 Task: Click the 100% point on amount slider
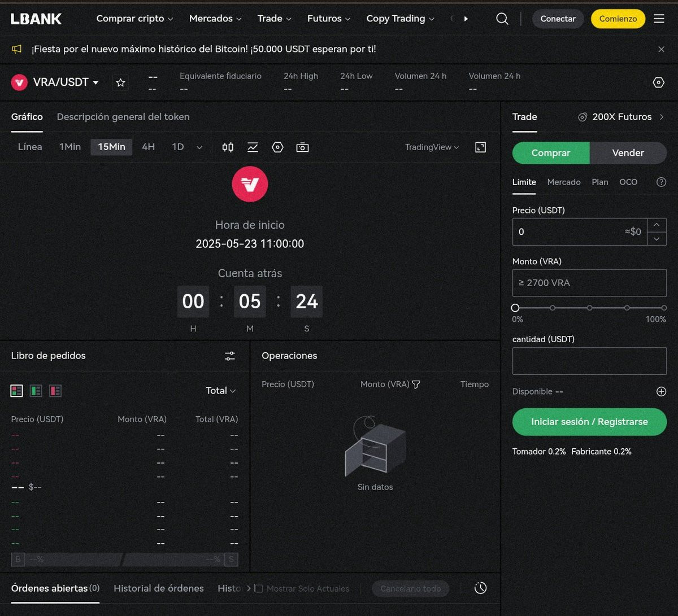[664, 308]
